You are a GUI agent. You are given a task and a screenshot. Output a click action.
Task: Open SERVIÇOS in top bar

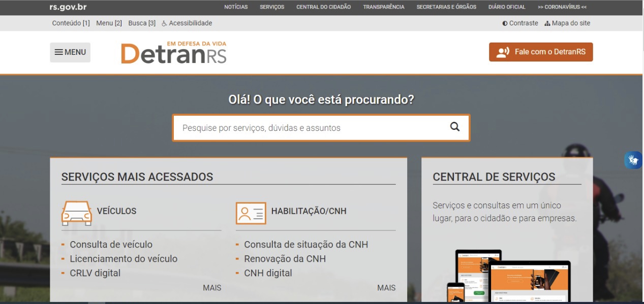[272, 7]
